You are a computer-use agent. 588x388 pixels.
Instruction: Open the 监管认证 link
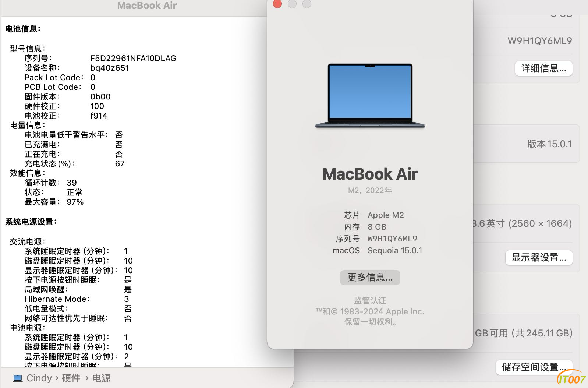click(x=370, y=300)
